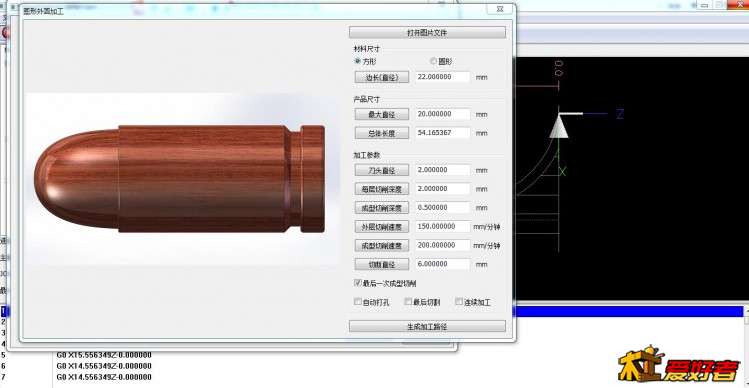This screenshot has width=749, height=388.
Task: Click the 6.000000 cutoff diameter field
Action: [442, 264]
